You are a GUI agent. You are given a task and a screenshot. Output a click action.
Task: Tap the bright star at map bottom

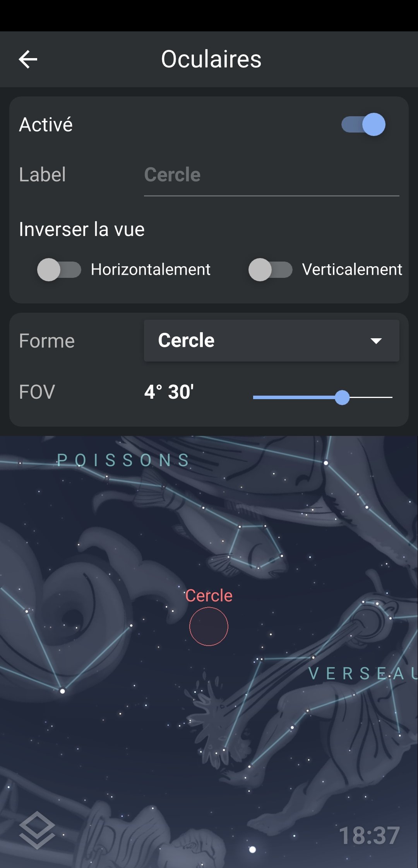coord(252,849)
